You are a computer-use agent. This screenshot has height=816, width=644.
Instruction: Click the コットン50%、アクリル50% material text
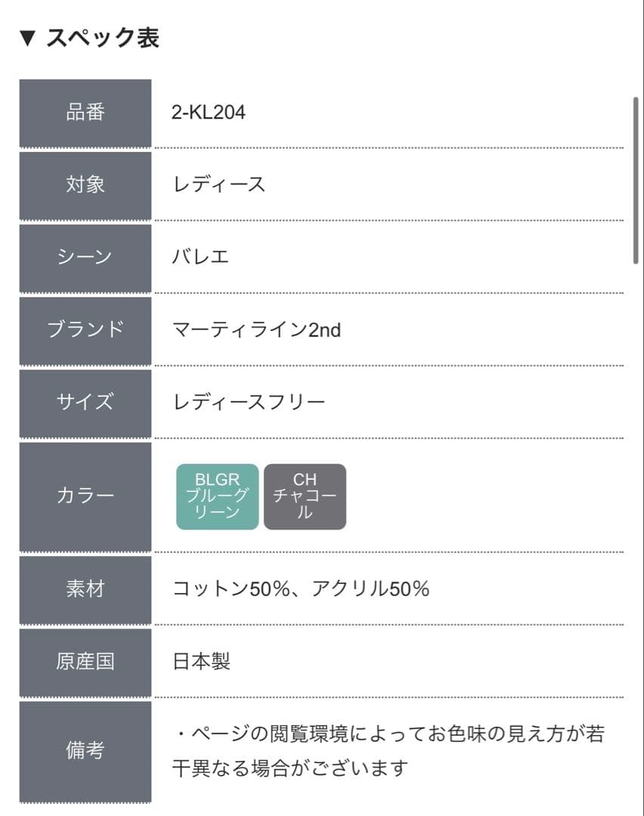(301, 589)
